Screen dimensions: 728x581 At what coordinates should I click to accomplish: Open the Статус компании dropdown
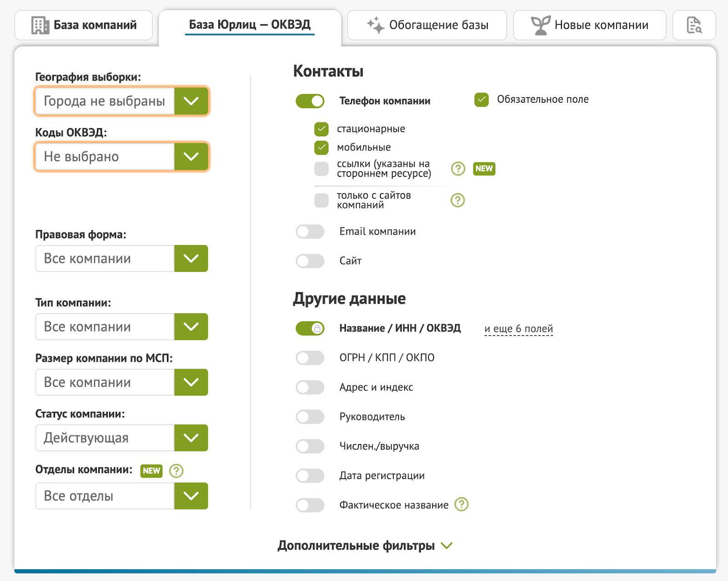[x=121, y=438]
